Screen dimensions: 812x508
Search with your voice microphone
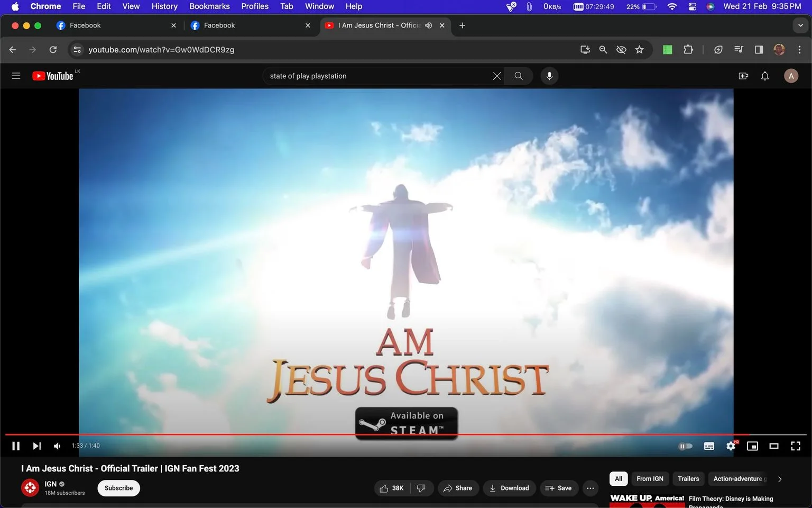point(549,76)
